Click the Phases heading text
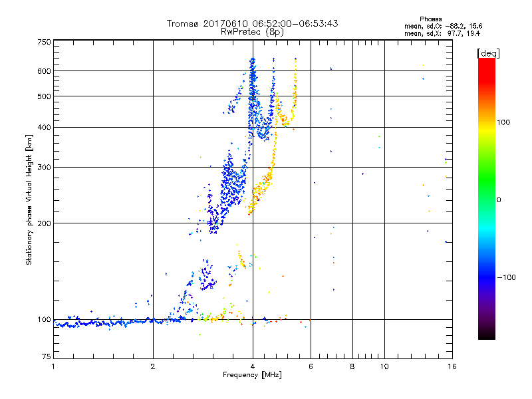532x399 pixels. (x=430, y=19)
